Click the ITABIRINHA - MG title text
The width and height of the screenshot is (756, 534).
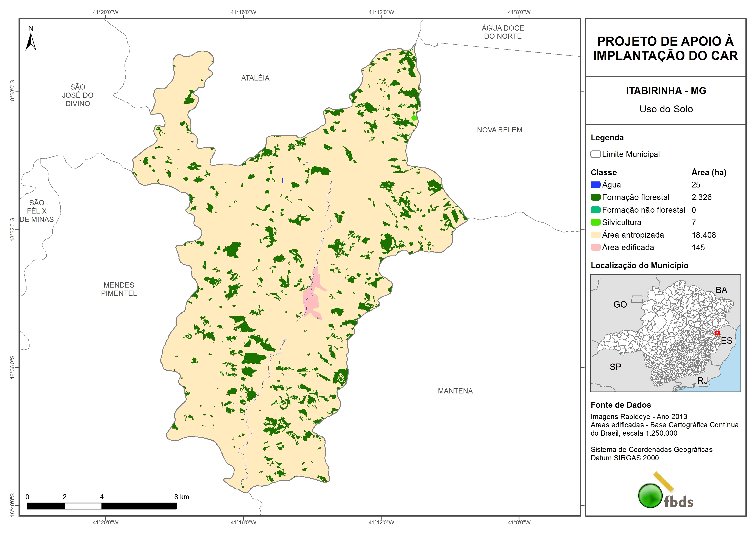coord(666,90)
